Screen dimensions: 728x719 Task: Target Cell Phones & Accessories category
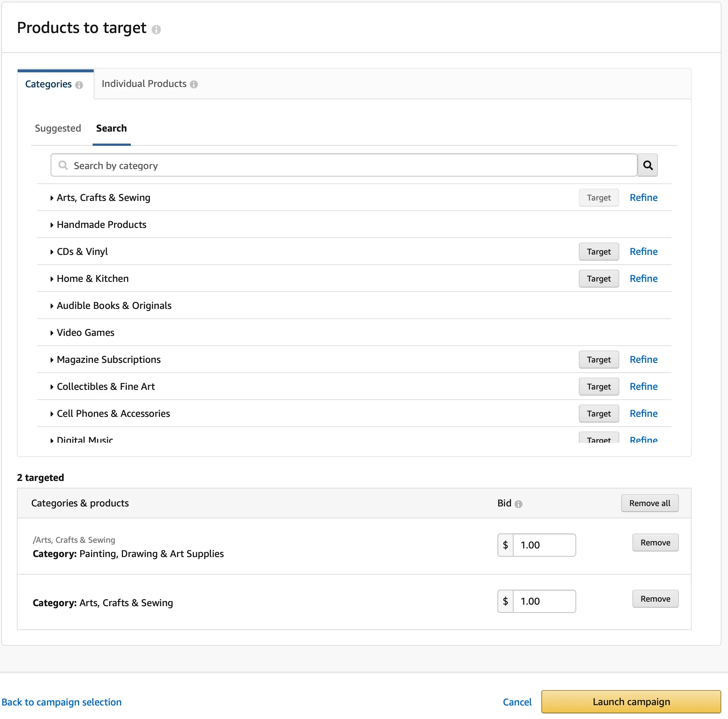(x=599, y=413)
